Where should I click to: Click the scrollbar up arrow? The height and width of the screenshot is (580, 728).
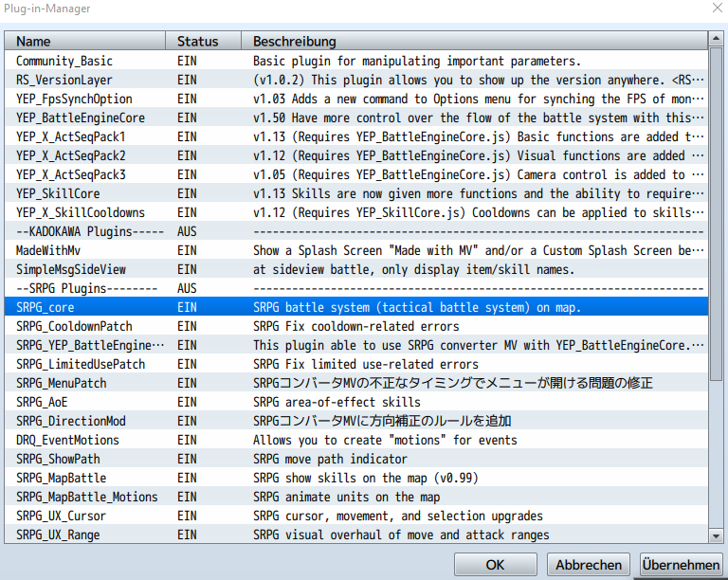pos(716,39)
